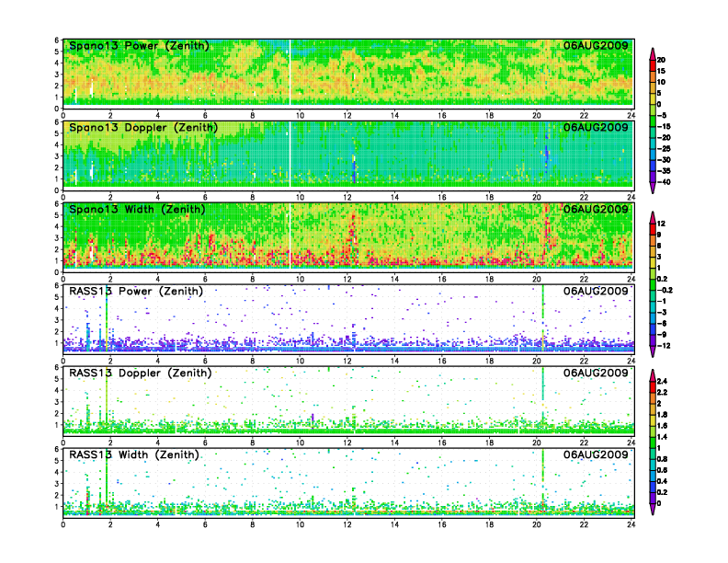
Task: Click 06AUG2009 date in RASS13 Power panel
Action: (596, 292)
